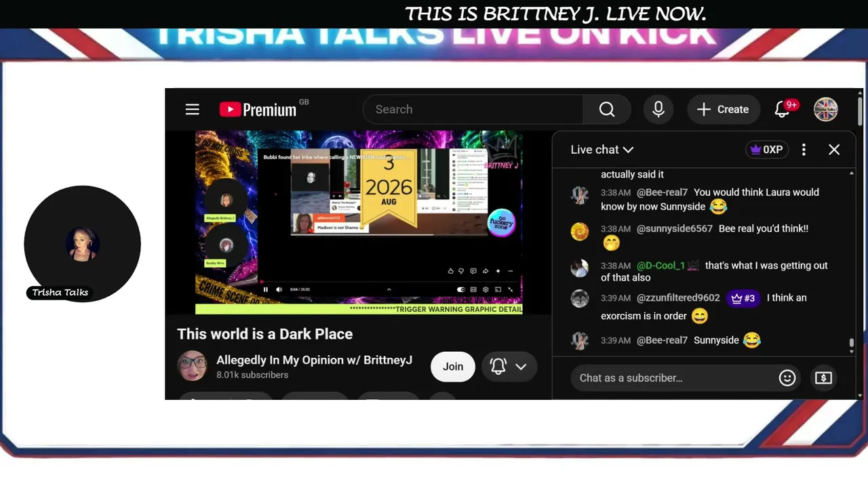The width and height of the screenshot is (868, 488).
Task: Open player overlay three-dot more menu
Action: 510,271
